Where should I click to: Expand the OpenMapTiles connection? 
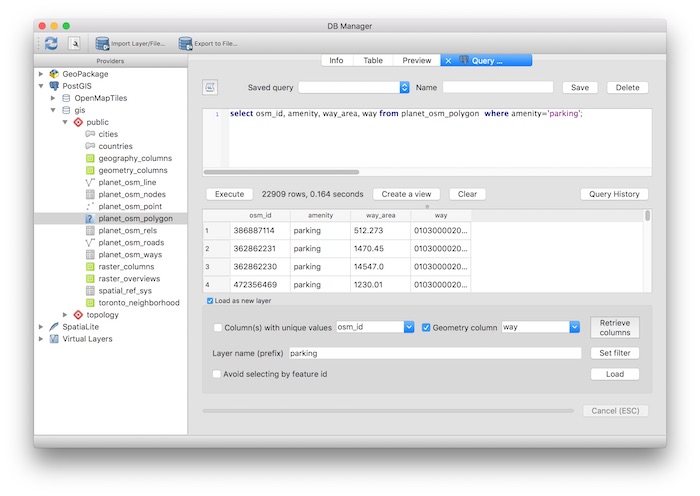click(x=53, y=98)
